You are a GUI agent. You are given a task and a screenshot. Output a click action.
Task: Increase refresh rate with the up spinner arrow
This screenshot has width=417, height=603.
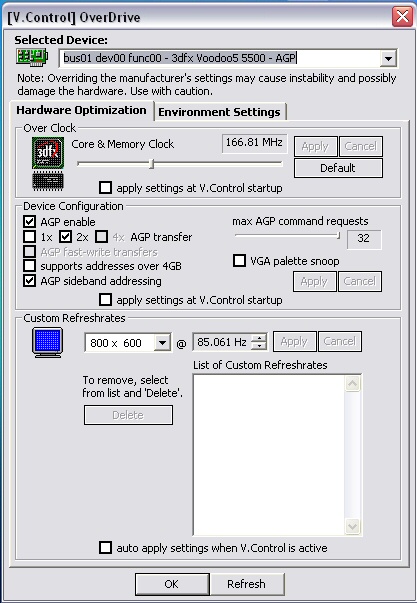[x=260, y=338]
